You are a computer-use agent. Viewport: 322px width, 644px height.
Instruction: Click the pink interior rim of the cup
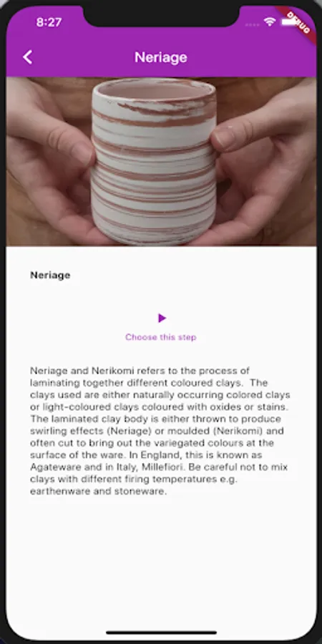pos(153,89)
